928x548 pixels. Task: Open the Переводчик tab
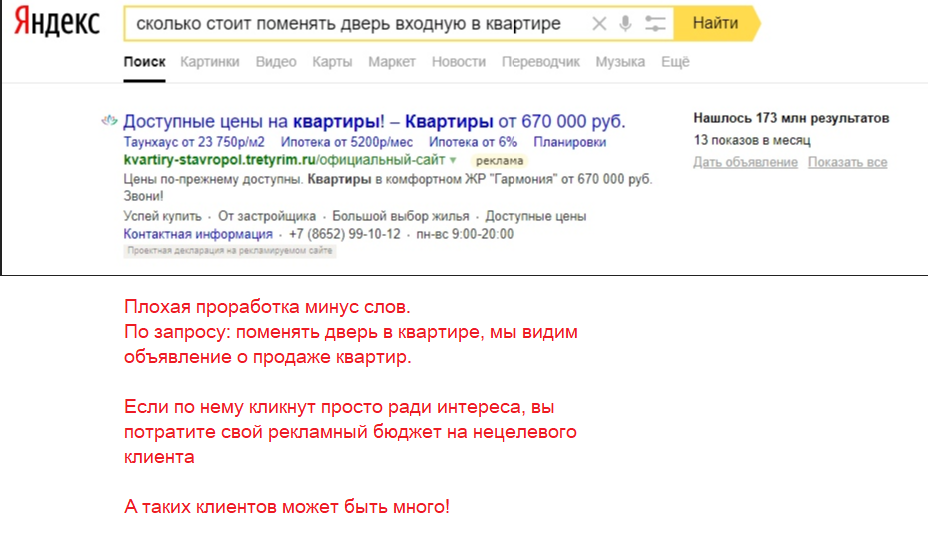click(x=541, y=62)
